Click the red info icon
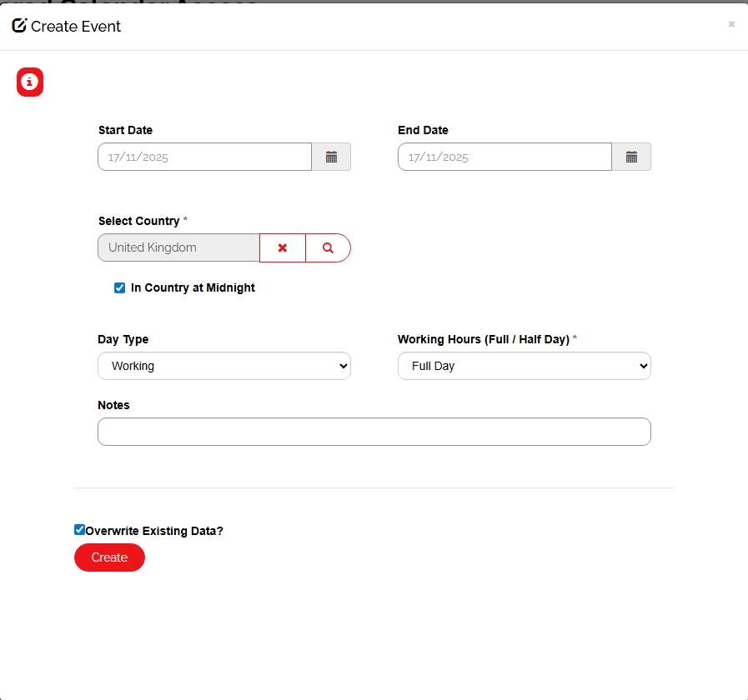Screen dimensions: 748x700 point(30,82)
